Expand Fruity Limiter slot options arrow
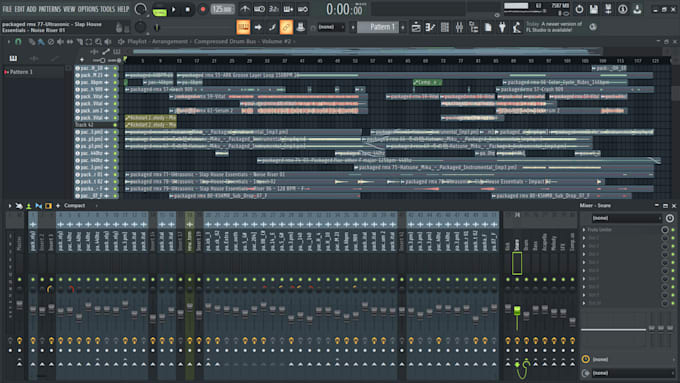Viewport: 680px width, 383px height. pos(584,229)
